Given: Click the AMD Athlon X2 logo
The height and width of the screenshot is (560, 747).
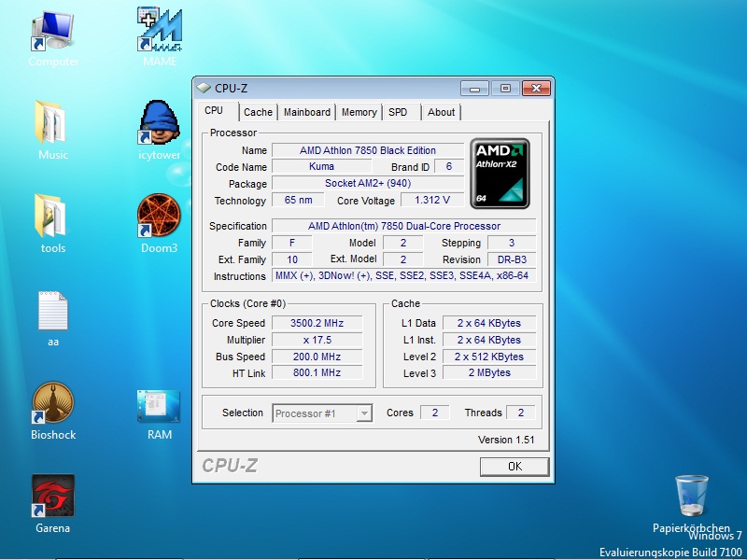Looking at the screenshot, I should [x=500, y=174].
